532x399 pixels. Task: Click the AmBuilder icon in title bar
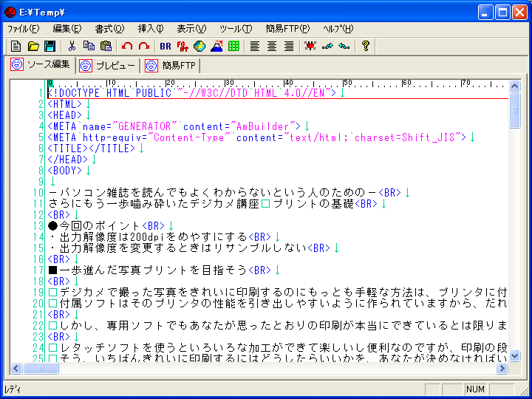(x=10, y=13)
